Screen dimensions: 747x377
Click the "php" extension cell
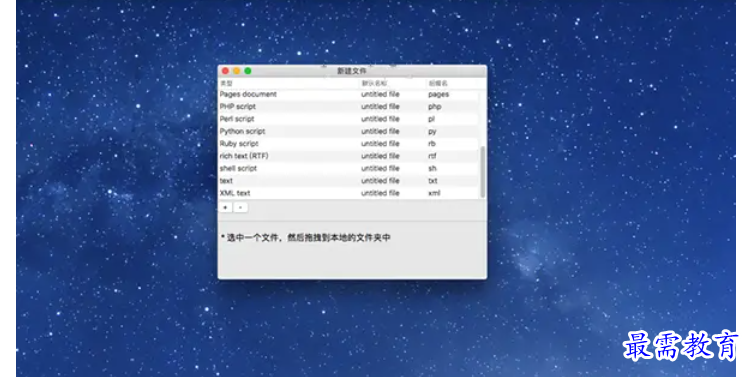pos(434,107)
